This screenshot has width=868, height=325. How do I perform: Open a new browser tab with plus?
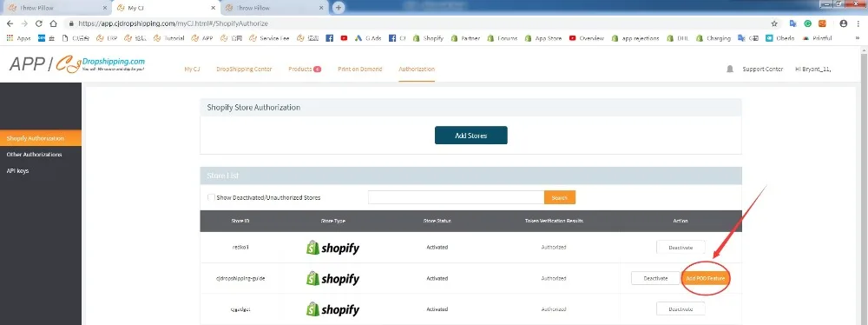pos(339,8)
